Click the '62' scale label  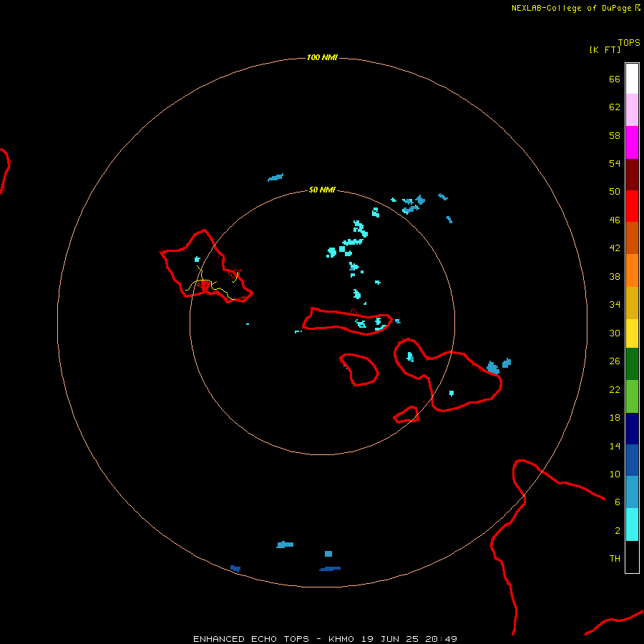(615, 107)
